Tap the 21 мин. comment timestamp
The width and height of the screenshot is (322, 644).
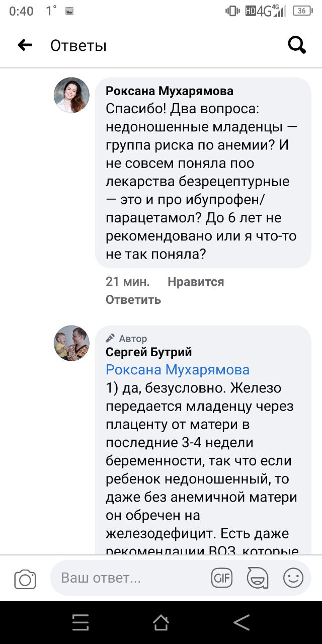coord(127,282)
